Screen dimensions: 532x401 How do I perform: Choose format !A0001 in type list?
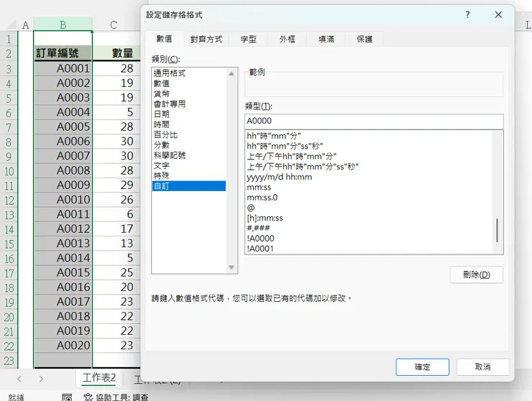369,249
